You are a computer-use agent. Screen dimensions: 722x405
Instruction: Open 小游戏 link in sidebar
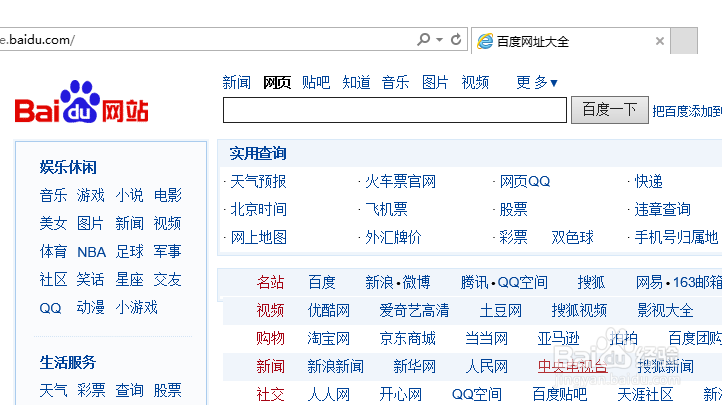(x=136, y=307)
